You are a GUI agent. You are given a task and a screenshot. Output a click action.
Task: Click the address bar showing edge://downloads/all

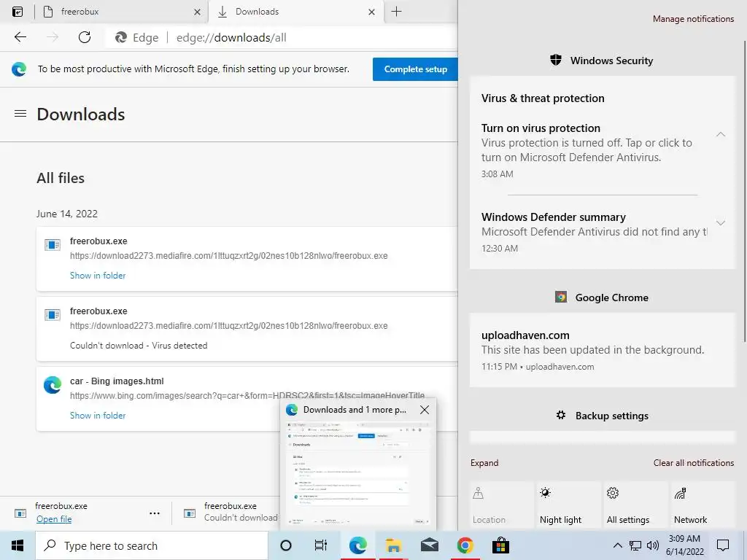tap(281, 38)
